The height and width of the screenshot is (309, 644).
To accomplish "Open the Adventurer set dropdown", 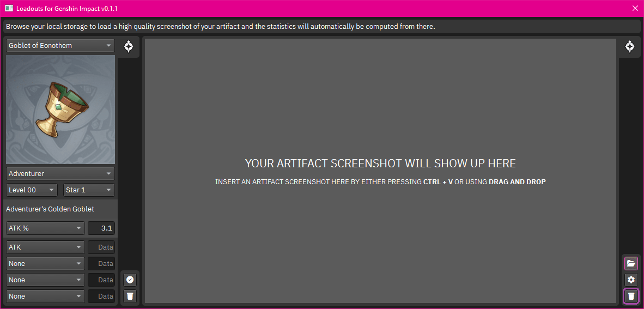I will pyautogui.click(x=60, y=174).
